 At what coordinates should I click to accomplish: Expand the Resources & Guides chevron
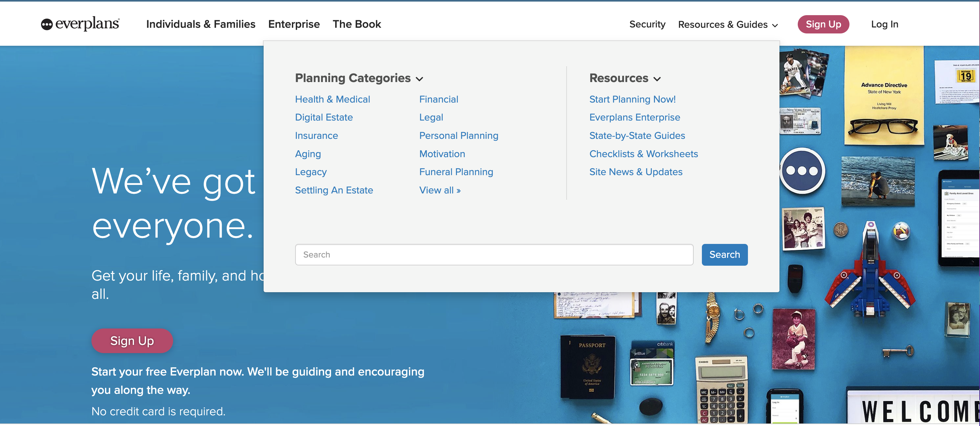[775, 25]
